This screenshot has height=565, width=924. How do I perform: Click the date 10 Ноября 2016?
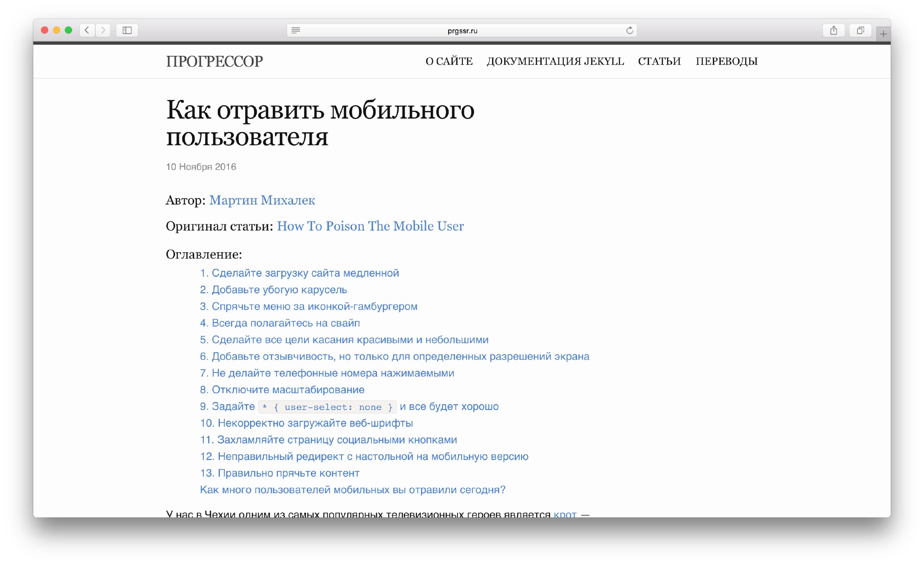[201, 167]
